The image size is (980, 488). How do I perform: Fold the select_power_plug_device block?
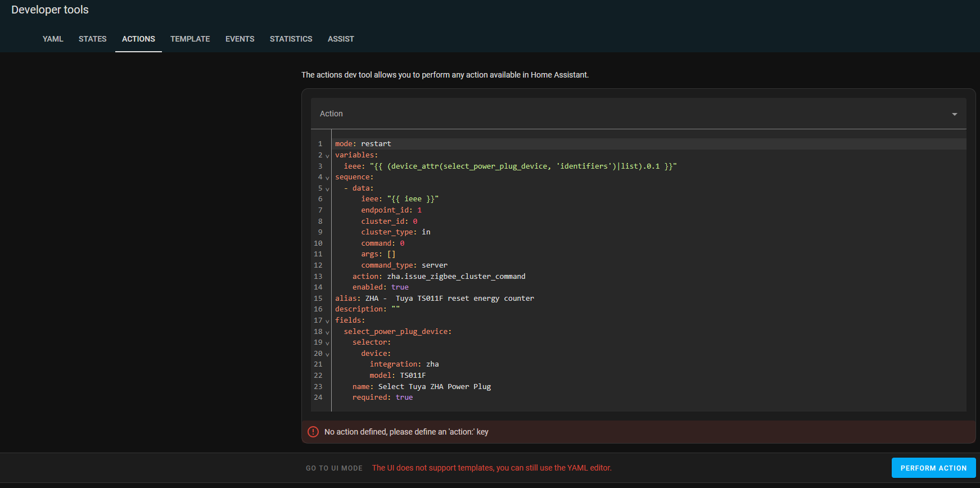pyautogui.click(x=327, y=332)
